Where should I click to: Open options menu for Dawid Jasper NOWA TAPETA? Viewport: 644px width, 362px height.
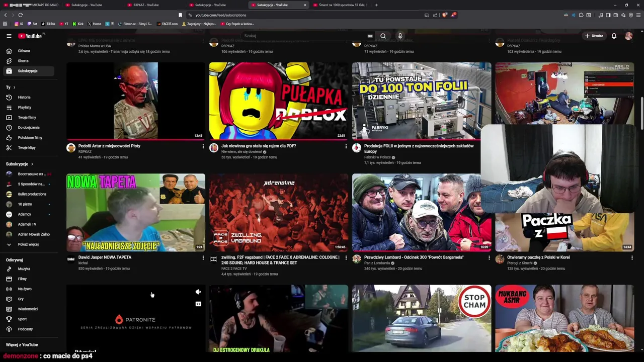pyautogui.click(x=203, y=258)
